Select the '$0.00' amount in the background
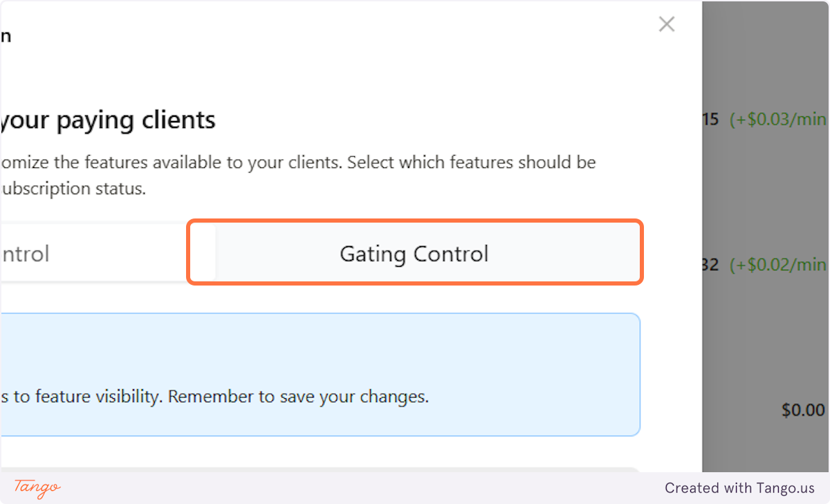The image size is (830, 504). pyautogui.click(x=802, y=410)
